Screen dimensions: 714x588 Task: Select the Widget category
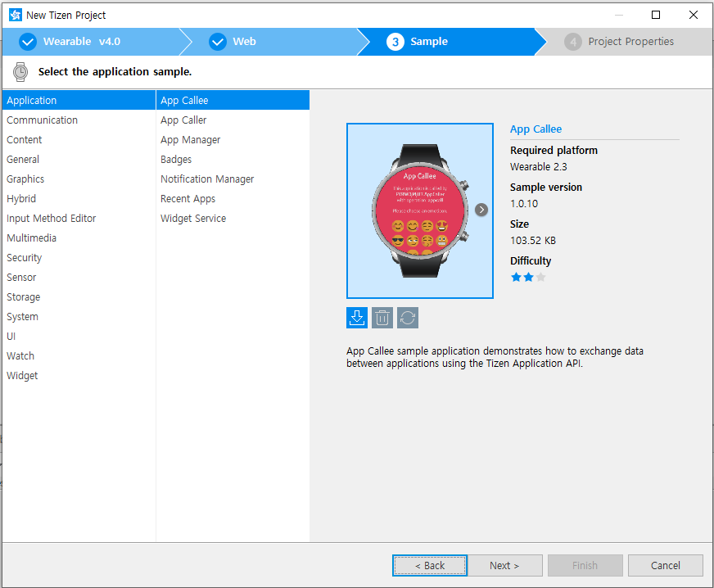pos(79,376)
